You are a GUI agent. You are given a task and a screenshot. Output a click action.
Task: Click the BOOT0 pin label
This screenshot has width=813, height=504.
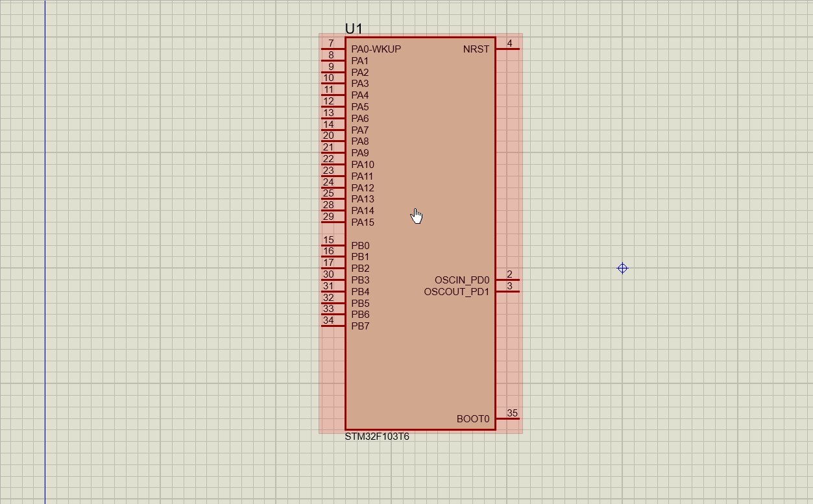473,419
